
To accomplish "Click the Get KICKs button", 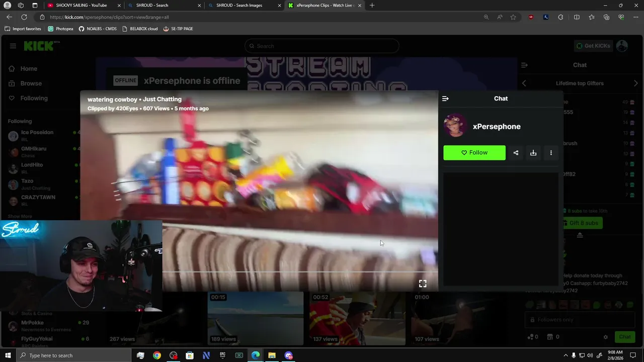I will [593, 46].
